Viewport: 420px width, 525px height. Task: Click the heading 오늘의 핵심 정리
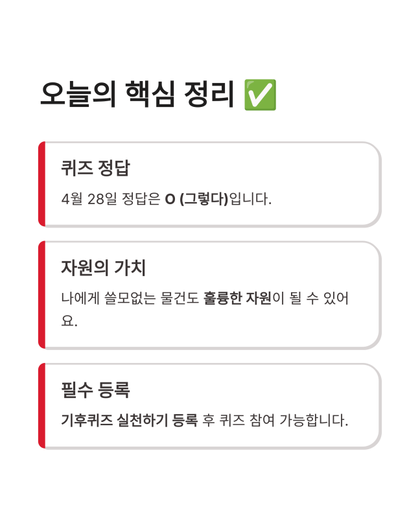pyautogui.click(x=137, y=95)
